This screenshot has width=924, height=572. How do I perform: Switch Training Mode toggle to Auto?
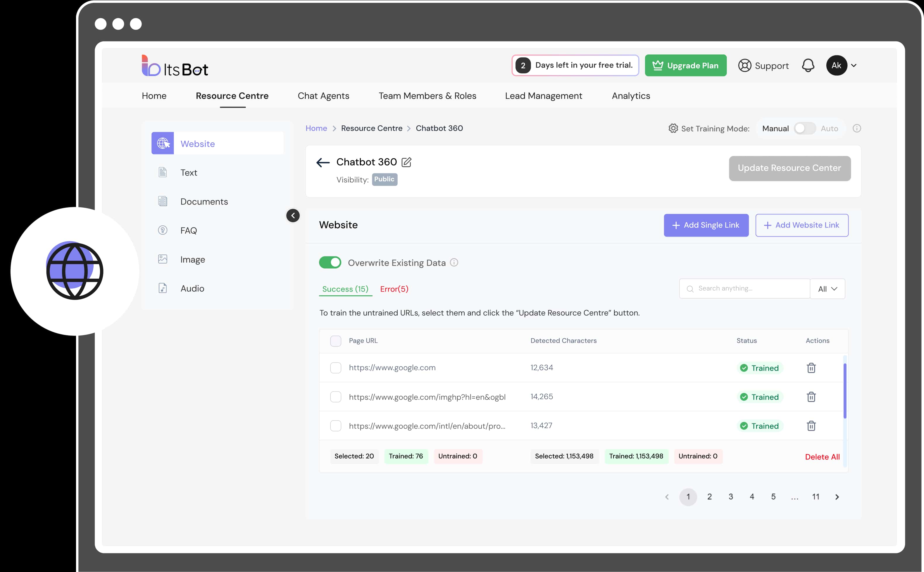[x=804, y=129]
